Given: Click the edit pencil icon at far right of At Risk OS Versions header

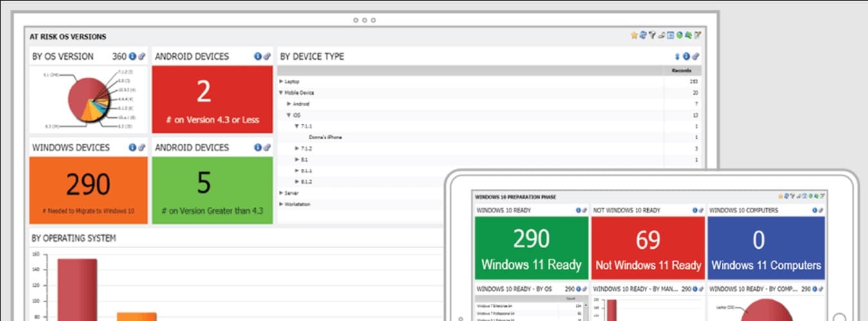Looking at the screenshot, I should [697, 35].
